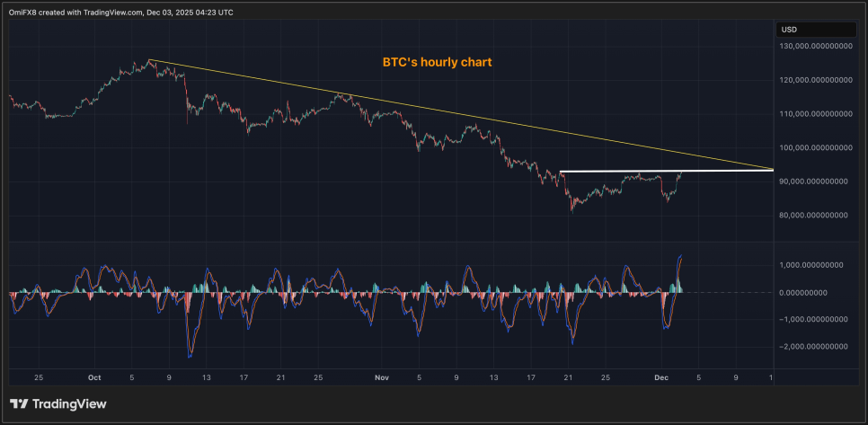Click the 80,000 price axis label
868x425 pixels.
click(813, 215)
